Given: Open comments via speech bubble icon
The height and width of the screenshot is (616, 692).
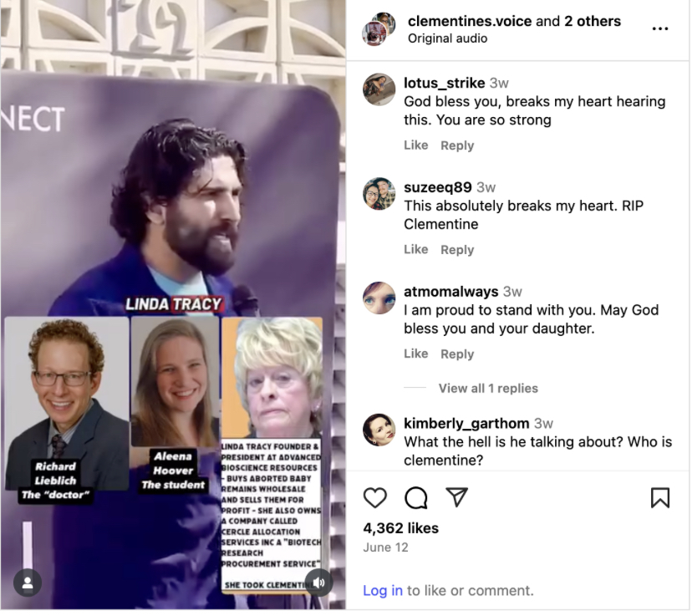Looking at the screenshot, I should pos(415,498).
